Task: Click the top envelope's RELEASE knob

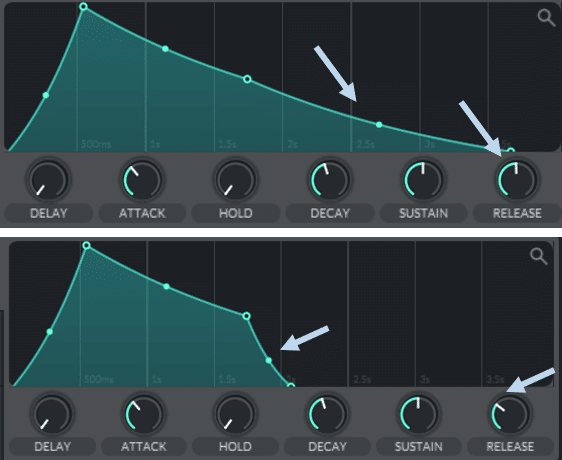Action: tap(517, 179)
